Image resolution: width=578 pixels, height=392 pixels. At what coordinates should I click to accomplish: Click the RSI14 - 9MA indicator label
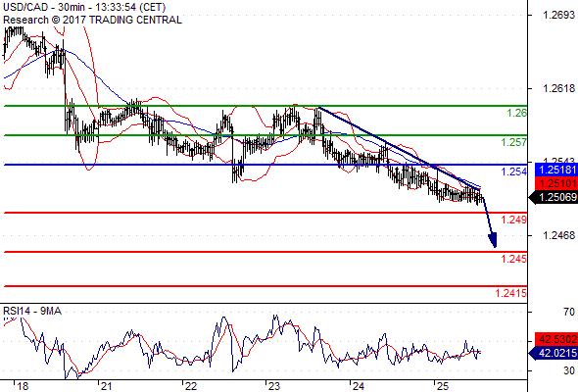(32, 312)
